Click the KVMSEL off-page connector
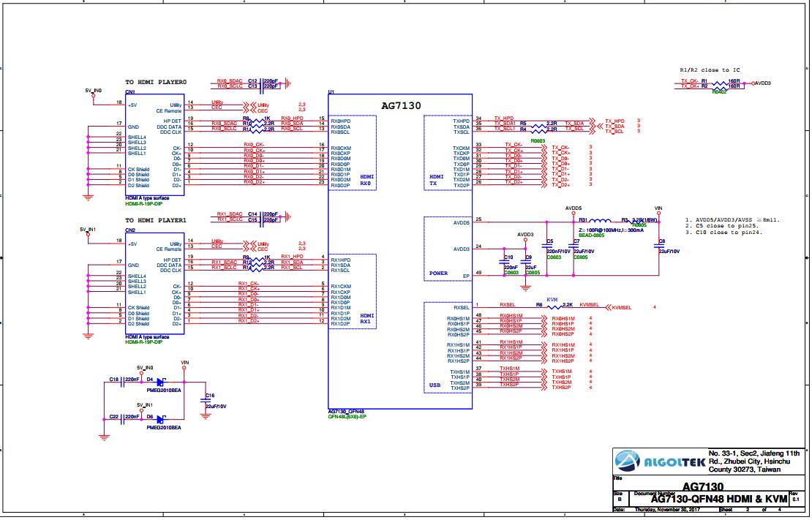This screenshot has width=812, height=520. click(620, 306)
